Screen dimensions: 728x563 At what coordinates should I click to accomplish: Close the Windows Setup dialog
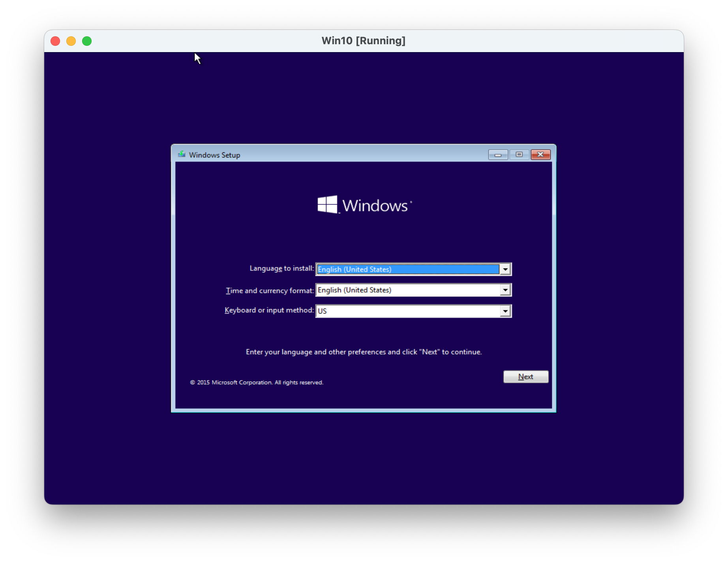[x=540, y=155]
